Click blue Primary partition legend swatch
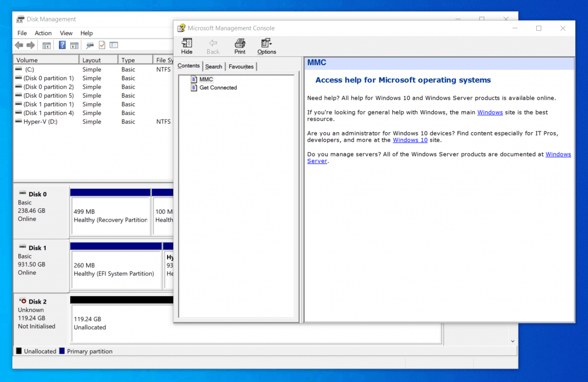Viewport: 588px width, 382px height. pos(62,351)
